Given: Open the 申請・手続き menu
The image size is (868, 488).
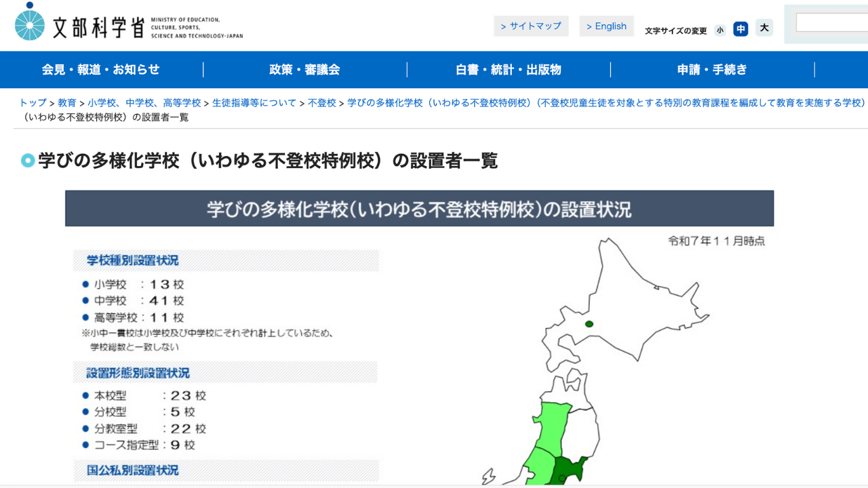Looking at the screenshot, I should click(712, 70).
